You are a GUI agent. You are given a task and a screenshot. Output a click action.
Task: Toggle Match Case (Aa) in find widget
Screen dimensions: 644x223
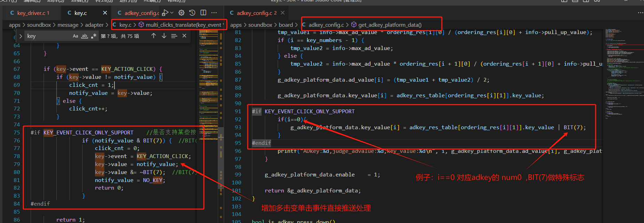pyautogui.click(x=75, y=36)
